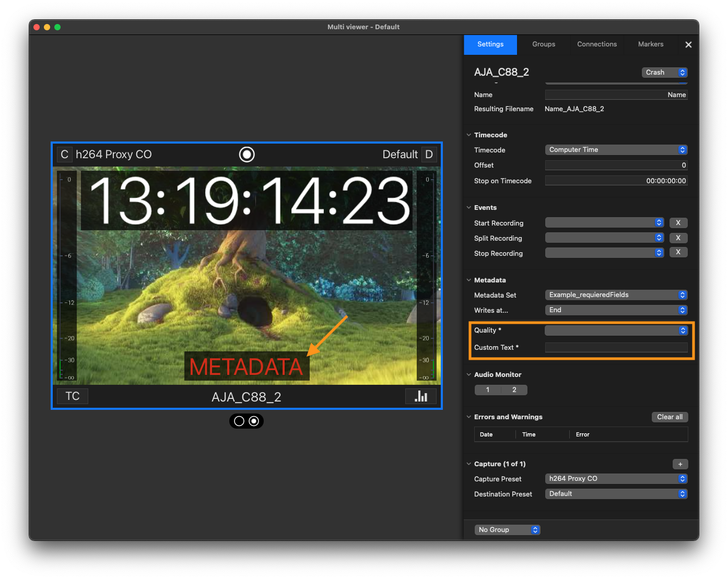
Task: Open the Markers tab
Action: pos(651,44)
